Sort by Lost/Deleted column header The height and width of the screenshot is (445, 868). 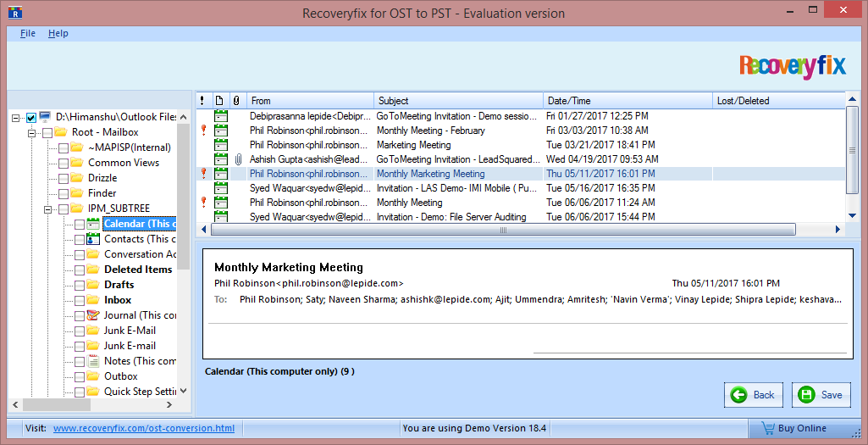[779, 101]
